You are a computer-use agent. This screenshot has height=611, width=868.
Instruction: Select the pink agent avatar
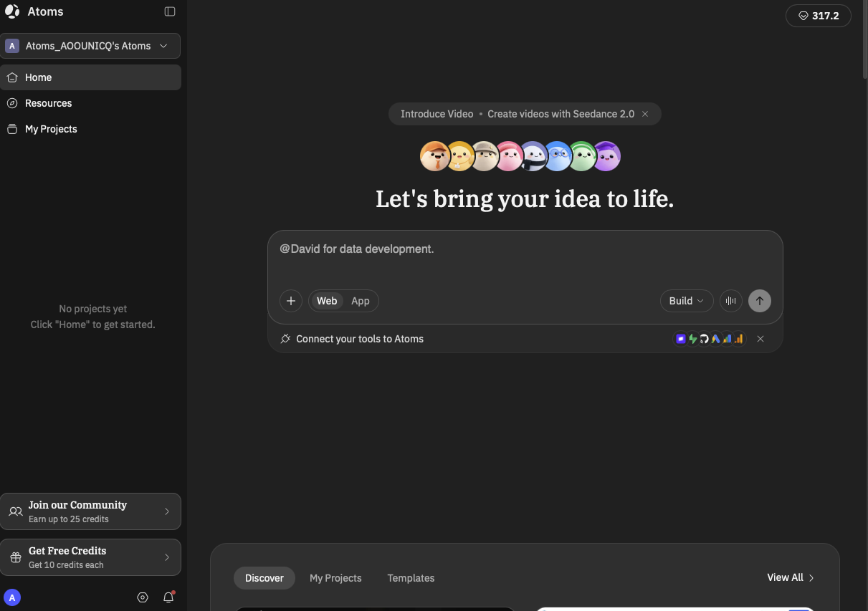[x=510, y=156]
